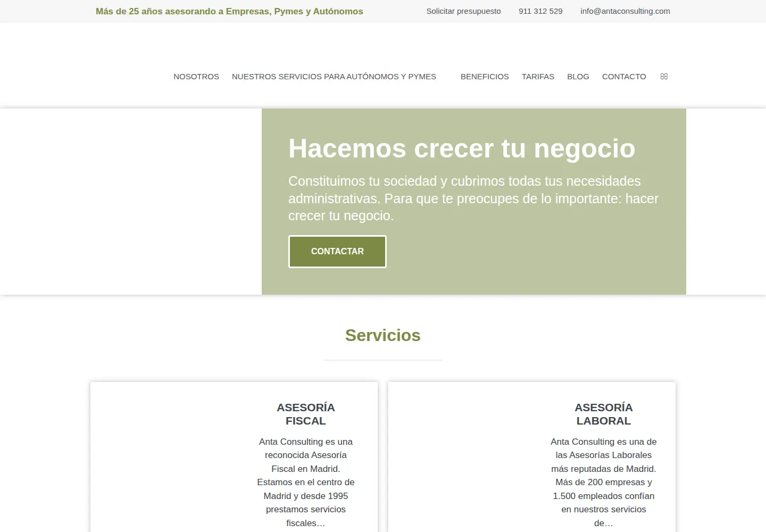Click the Servicios section heading

pyautogui.click(x=383, y=335)
